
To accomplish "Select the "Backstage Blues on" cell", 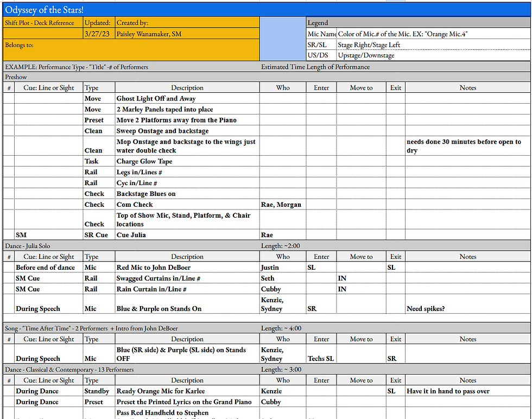I will click(187, 194).
